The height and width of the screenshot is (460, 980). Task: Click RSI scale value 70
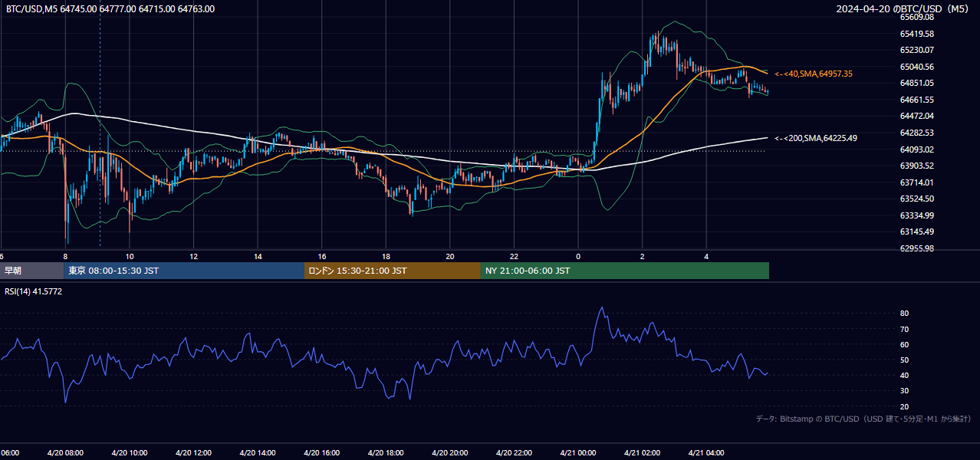(904, 329)
